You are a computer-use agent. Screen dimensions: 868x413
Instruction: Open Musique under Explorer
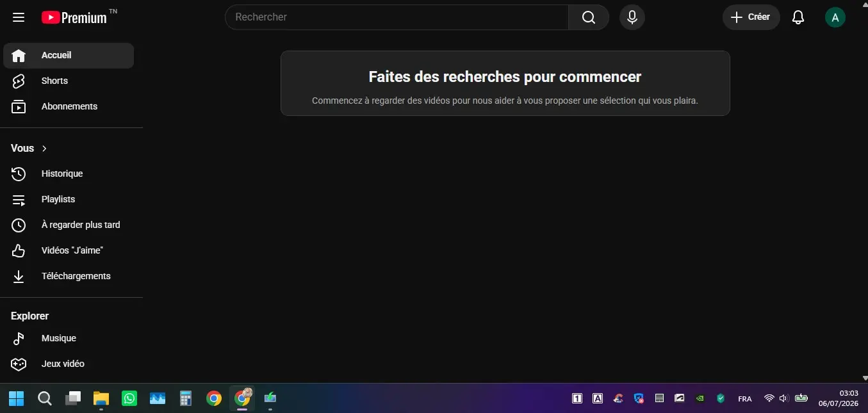[x=69, y=338]
